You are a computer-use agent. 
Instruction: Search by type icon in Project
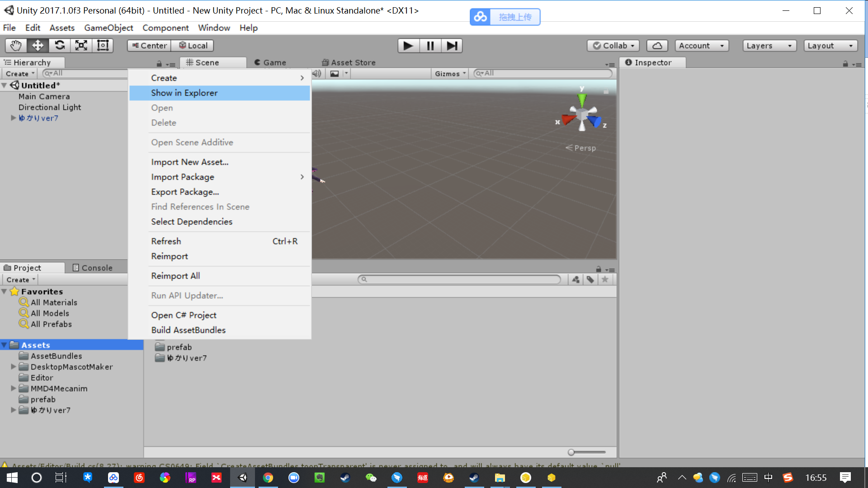point(576,280)
